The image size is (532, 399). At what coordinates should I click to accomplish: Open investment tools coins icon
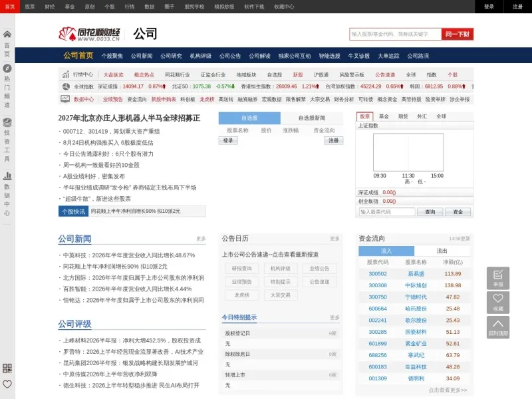coord(7,122)
